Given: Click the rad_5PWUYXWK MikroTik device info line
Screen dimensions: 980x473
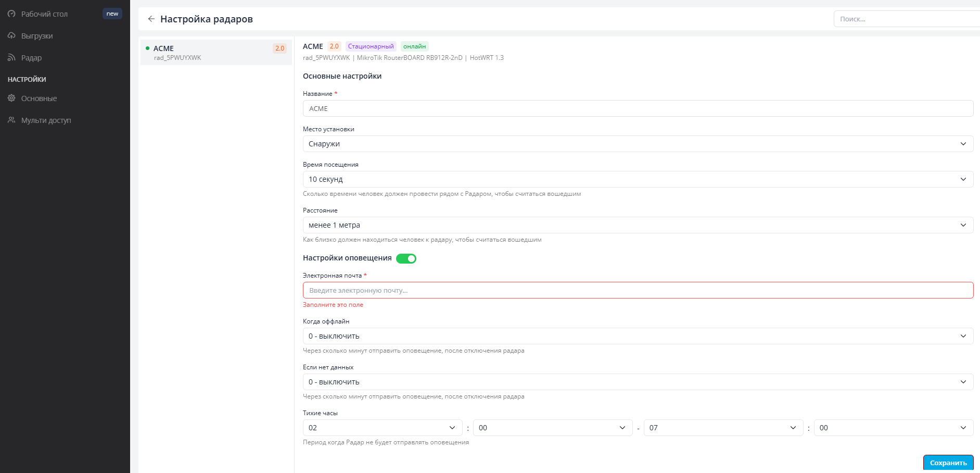Looking at the screenshot, I should (403, 58).
